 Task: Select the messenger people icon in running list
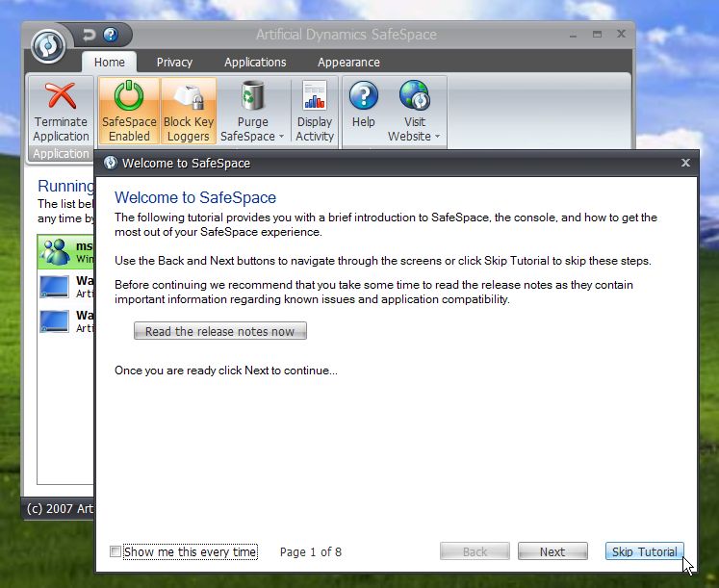(x=55, y=252)
